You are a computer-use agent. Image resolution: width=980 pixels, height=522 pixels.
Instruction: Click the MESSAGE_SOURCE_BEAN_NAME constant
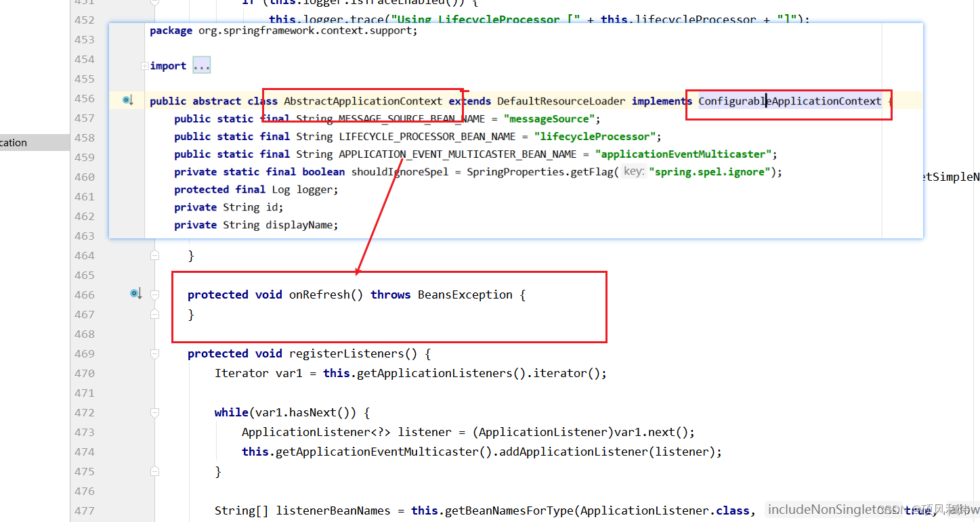412,119
